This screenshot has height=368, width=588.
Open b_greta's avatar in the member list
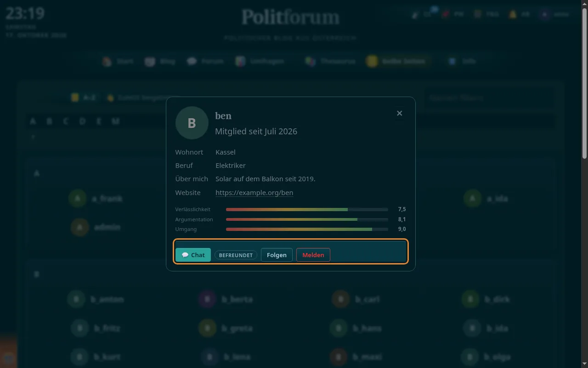pos(207,328)
